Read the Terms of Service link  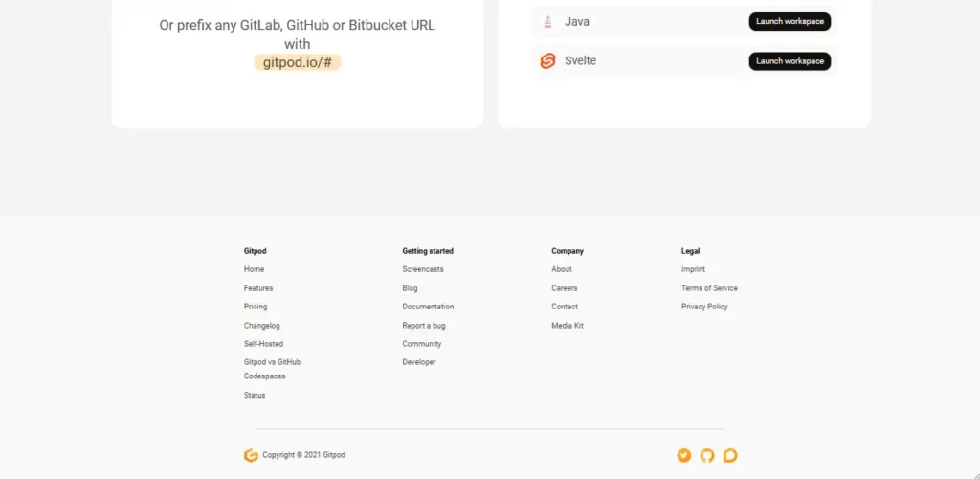point(709,288)
